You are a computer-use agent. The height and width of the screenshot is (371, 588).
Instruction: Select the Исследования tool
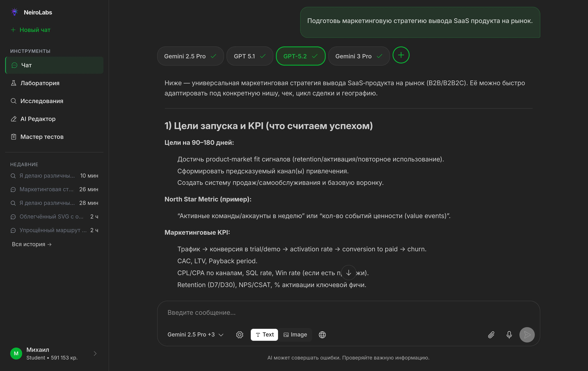tap(42, 101)
